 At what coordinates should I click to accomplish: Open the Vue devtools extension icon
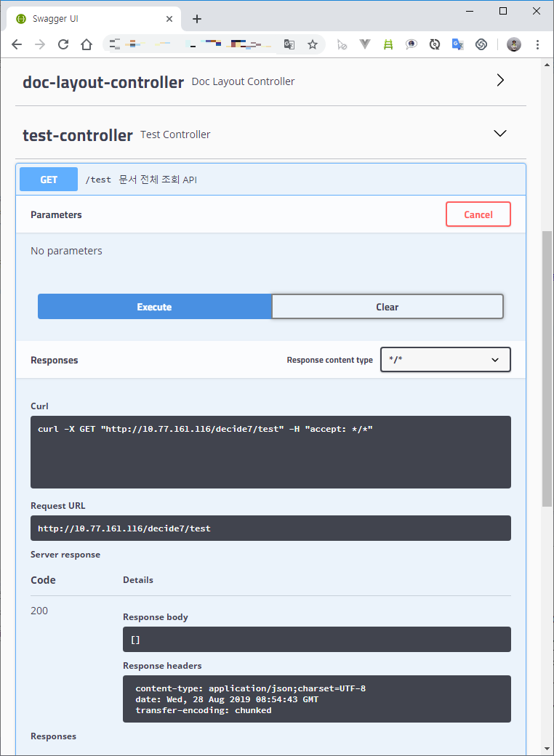[365, 45]
